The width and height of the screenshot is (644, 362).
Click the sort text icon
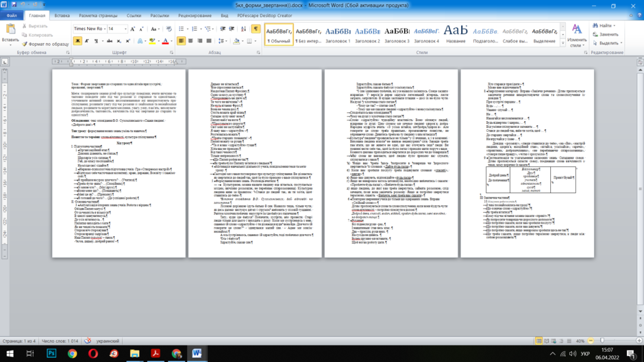point(243,29)
